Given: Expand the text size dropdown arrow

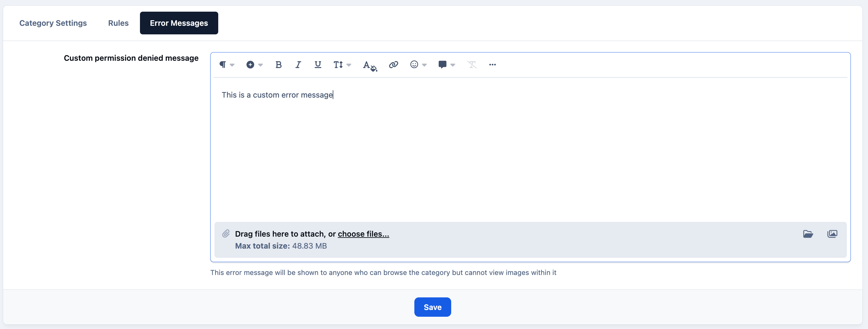Looking at the screenshot, I should (x=349, y=65).
